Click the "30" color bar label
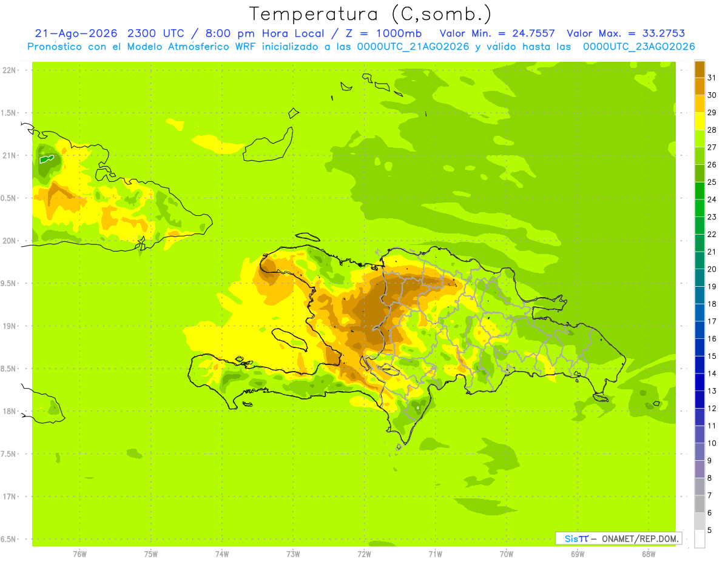Screen dimensions: 728x562 712,95
